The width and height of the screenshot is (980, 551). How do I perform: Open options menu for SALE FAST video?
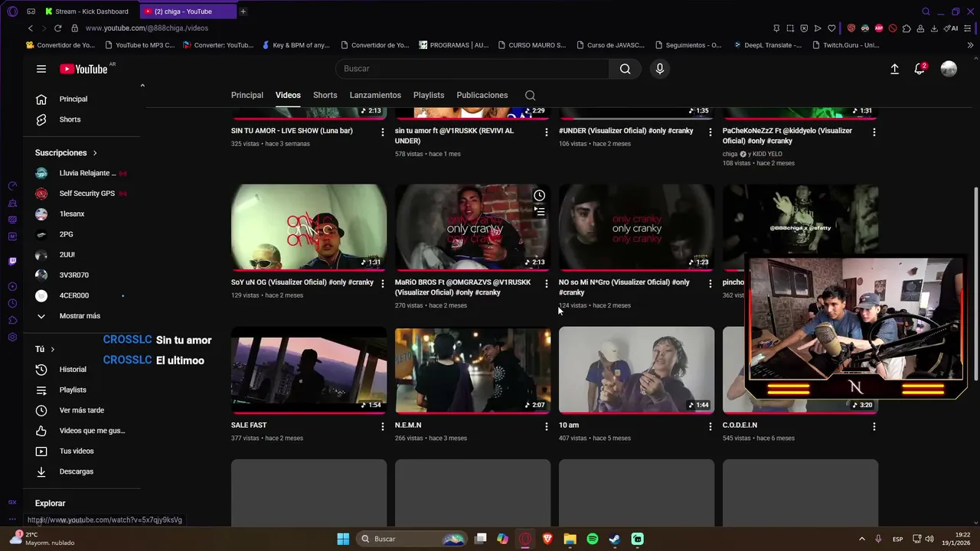pyautogui.click(x=383, y=426)
